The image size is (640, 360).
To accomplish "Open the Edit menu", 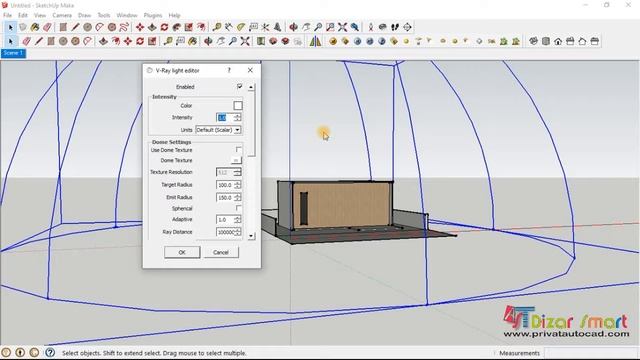I will point(23,15).
